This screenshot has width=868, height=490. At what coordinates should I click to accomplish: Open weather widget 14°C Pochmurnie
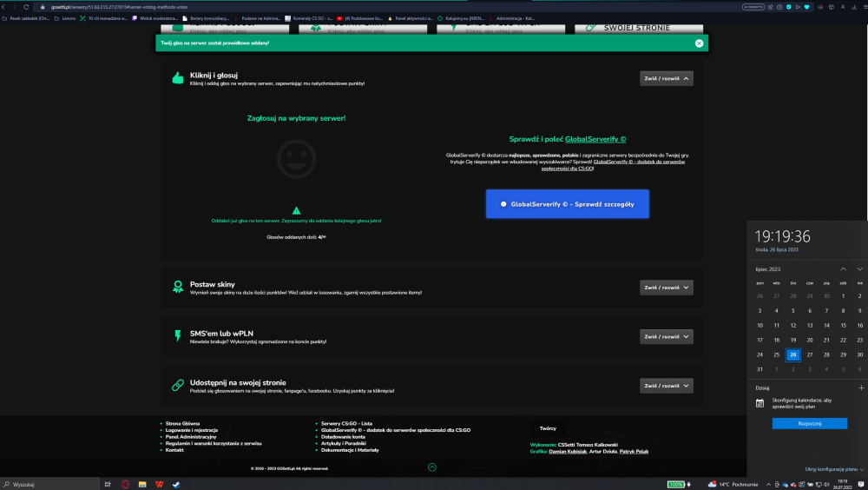[733, 485]
